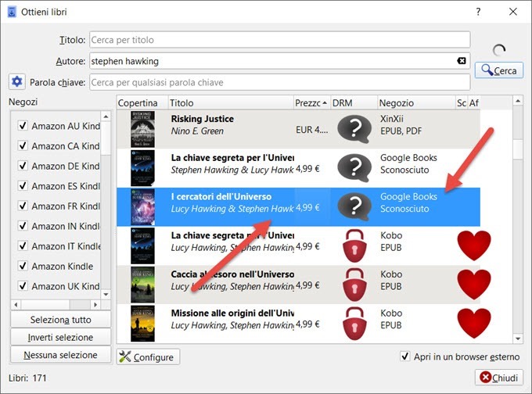Click the DRM lock icon for Missione alle origini
This screenshot has height=394, width=532.
pos(354,323)
